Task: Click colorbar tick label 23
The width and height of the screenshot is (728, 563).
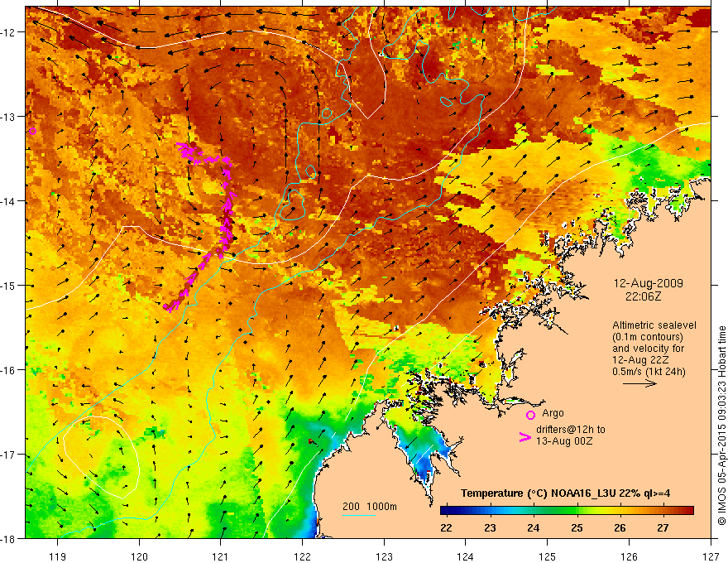Action: [490, 527]
